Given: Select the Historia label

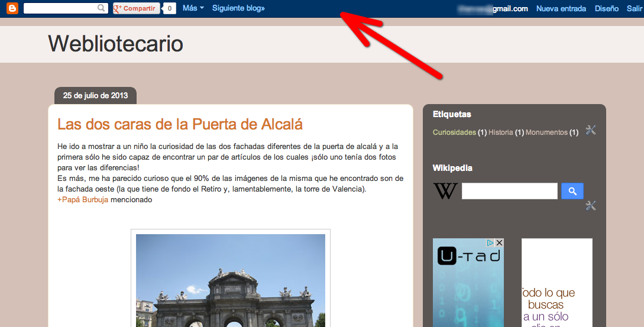Looking at the screenshot, I should 501,132.
